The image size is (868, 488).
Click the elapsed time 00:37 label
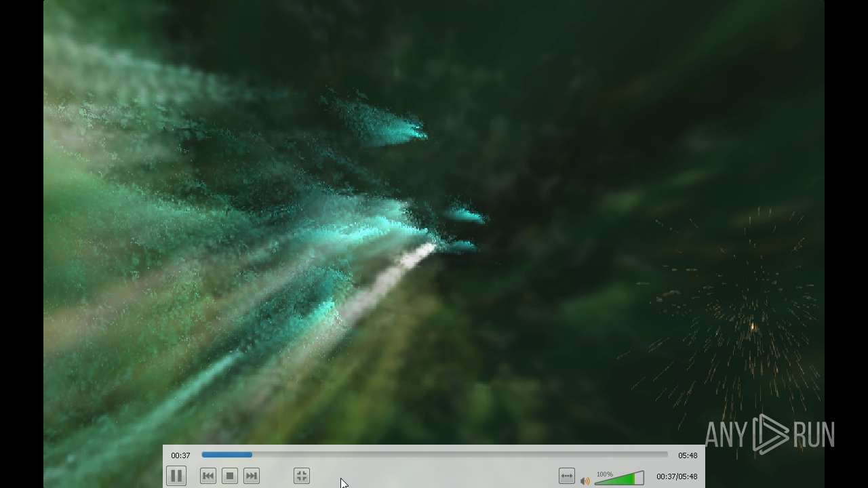180,455
